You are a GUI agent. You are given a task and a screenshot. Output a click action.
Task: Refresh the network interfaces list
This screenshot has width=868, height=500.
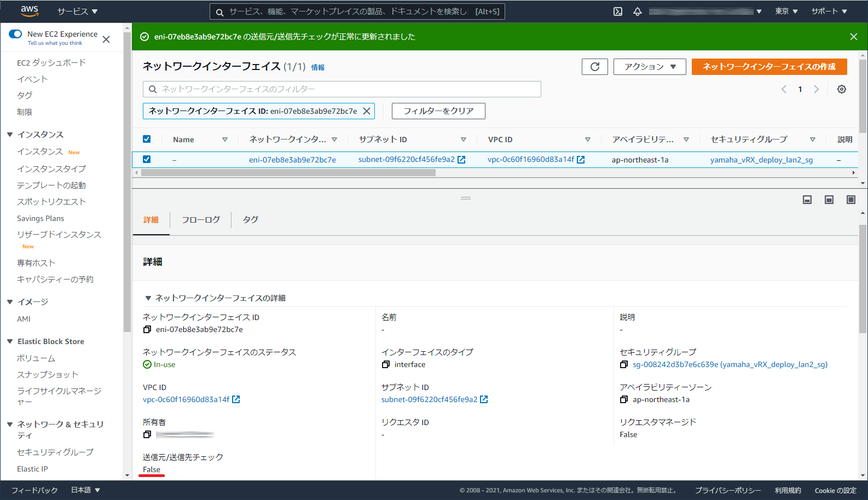pyautogui.click(x=595, y=67)
